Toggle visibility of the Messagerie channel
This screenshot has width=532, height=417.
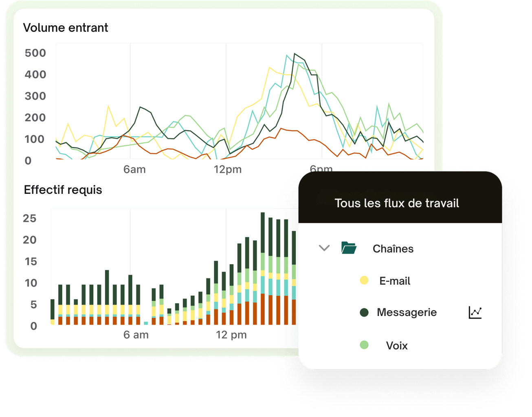[x=407, y=312]
